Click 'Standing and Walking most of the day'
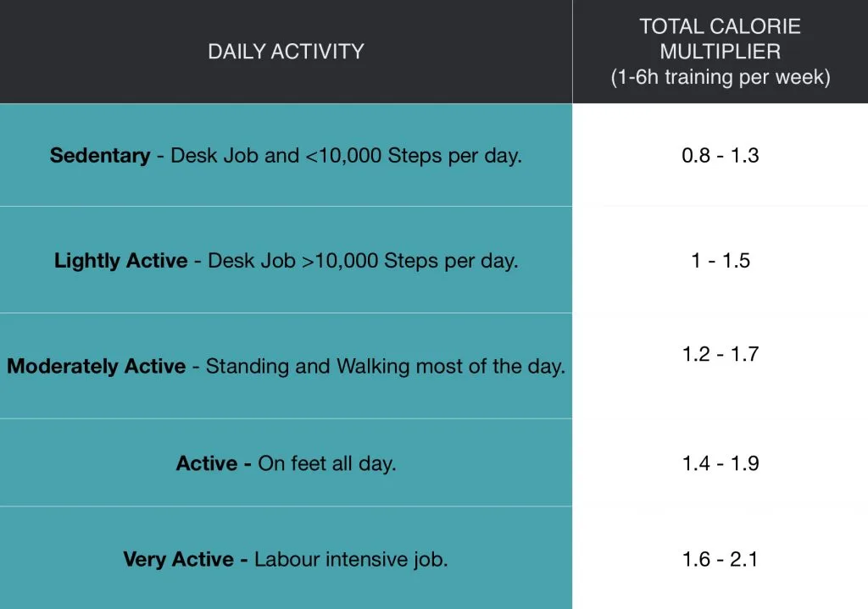Image resolution: width=868 pixels, height=609 pixels. 386,366
